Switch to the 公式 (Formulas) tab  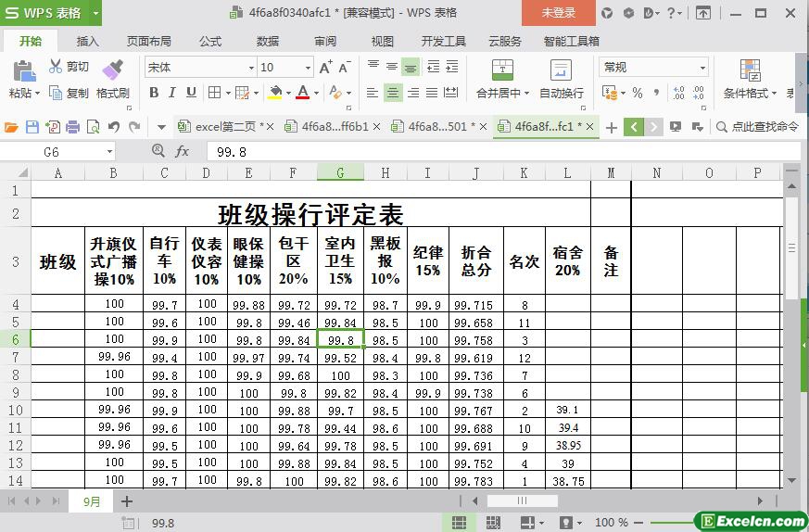click(x=210, y=42)
